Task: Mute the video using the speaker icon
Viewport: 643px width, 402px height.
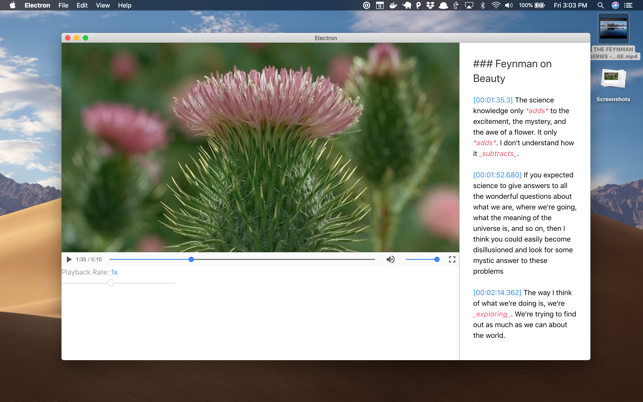Action: (x=390, y=259)
